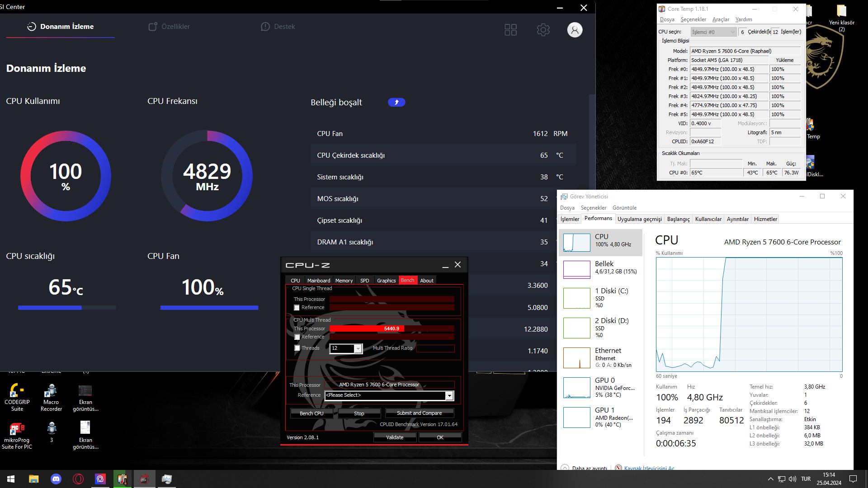Image resolution: width=868 pixels, height=488 pixels.
Task: Click Submit and Compare button
Action: pyautogui.click(x=419, y=413)
